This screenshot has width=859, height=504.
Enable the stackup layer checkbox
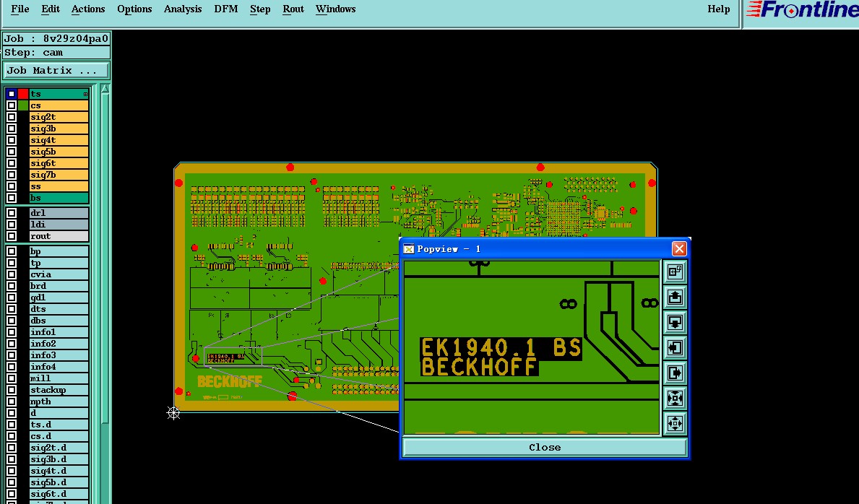click(x=12, y=390)
